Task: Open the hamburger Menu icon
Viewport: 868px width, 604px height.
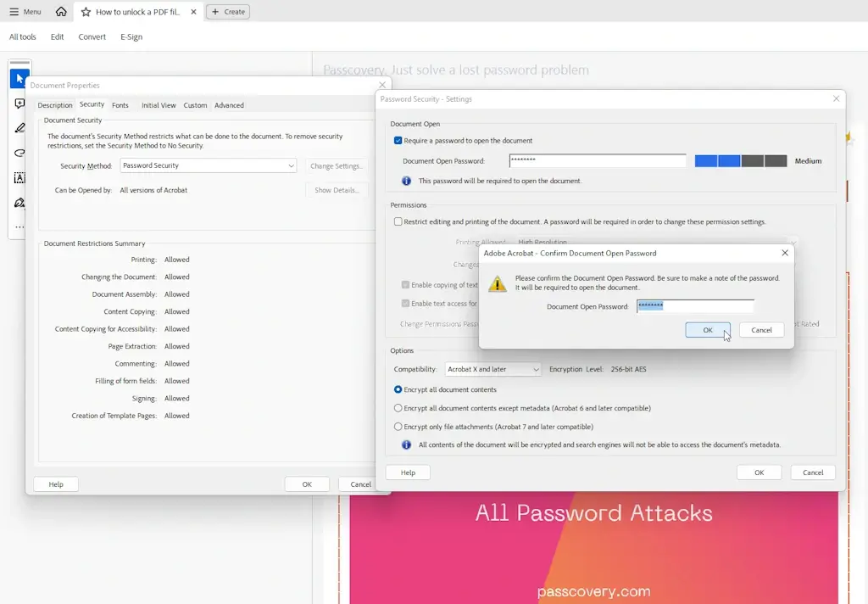Action: click(x=14, y=12)
